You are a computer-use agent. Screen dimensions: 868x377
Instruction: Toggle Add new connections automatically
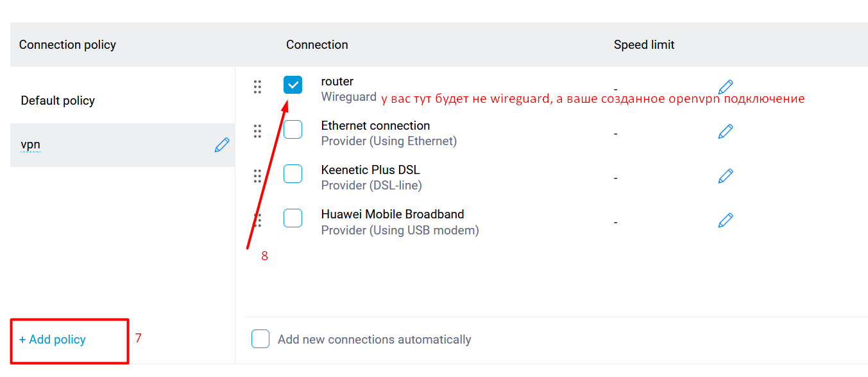260,339
